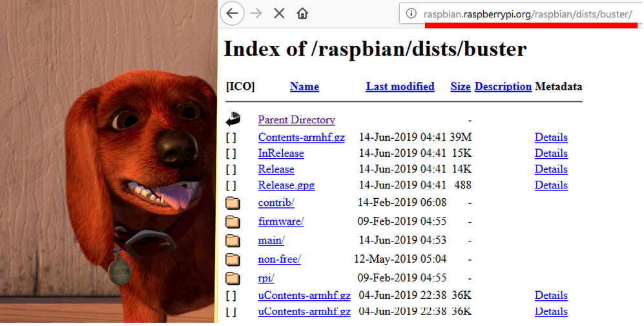Open the rpi/ directory
This screenshot has width=644, height=326.
coord(266,278)
